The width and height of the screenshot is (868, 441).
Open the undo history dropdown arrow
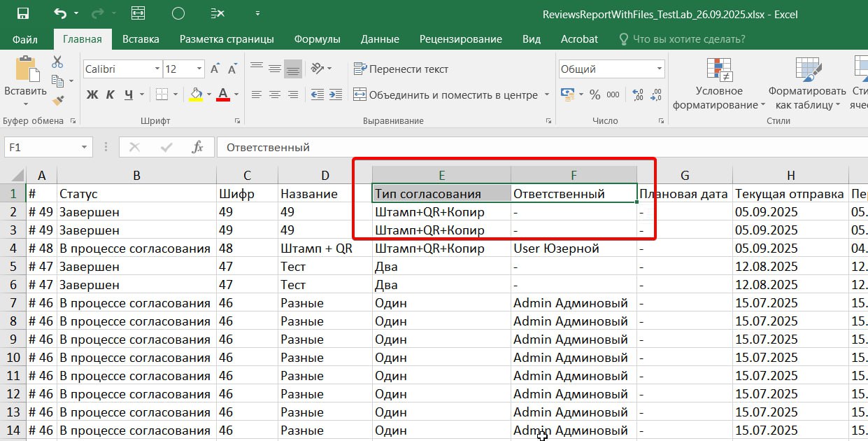pyautogui.click(x=76, y=13)
